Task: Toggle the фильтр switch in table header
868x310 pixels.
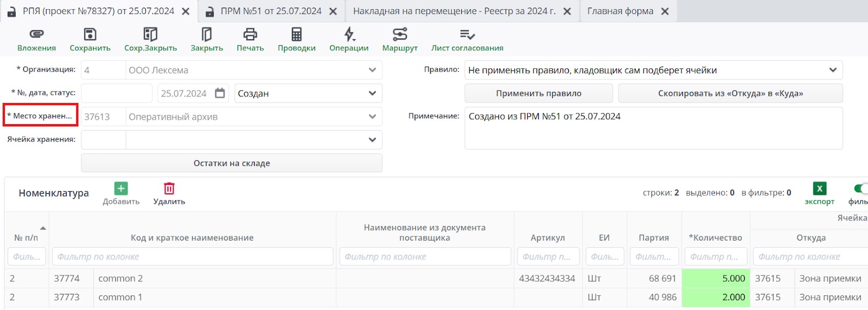Action: (860, 189)
